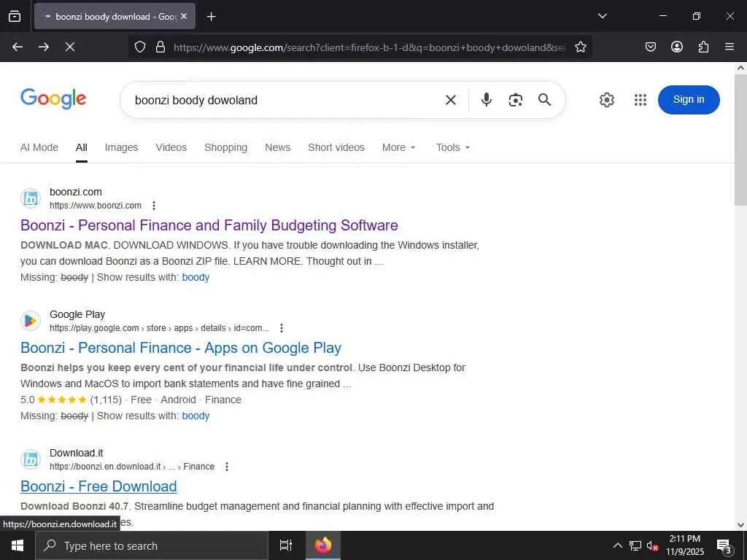
Task: Click the boonzi.en.download.it breadcrumb URL
Action: tap(132, 466)
